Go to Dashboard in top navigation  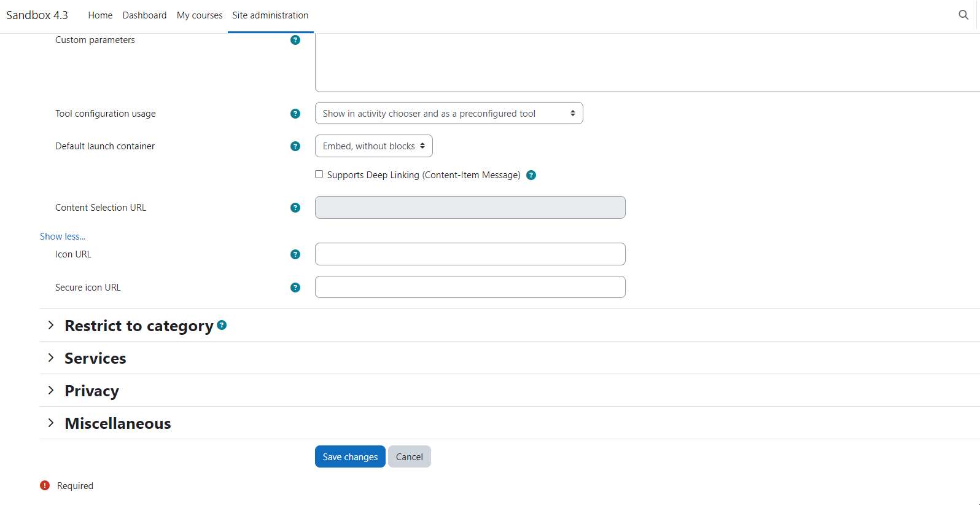pyautogui.click(x=144, y=15)
